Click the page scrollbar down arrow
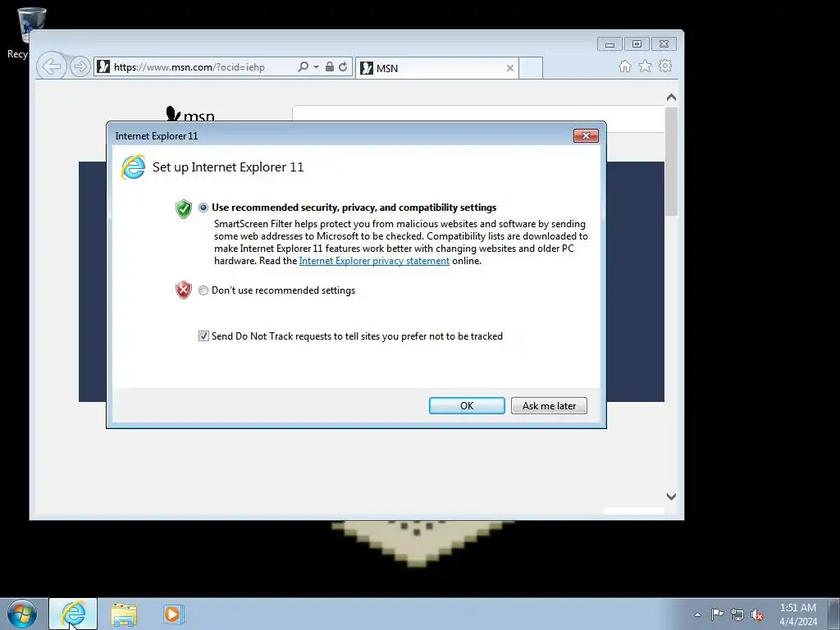The image size is (840, 630). pyautogui.click(x=671, y=496)
